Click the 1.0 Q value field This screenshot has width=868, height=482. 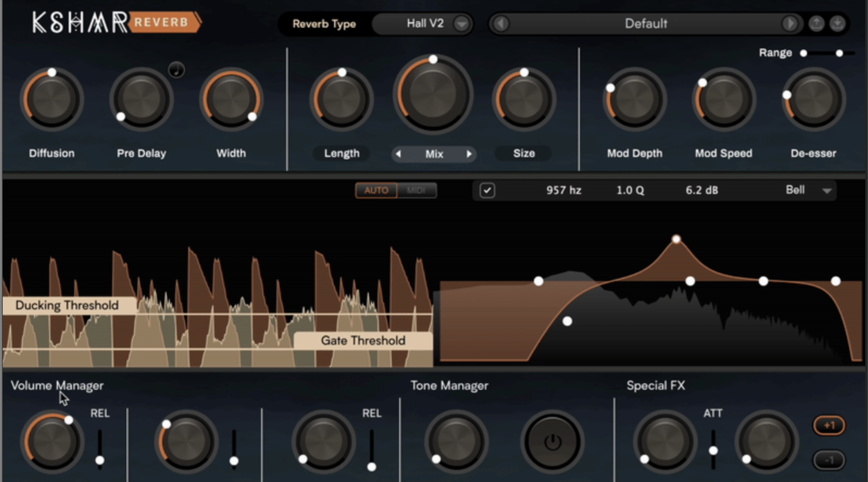[630, 190]
